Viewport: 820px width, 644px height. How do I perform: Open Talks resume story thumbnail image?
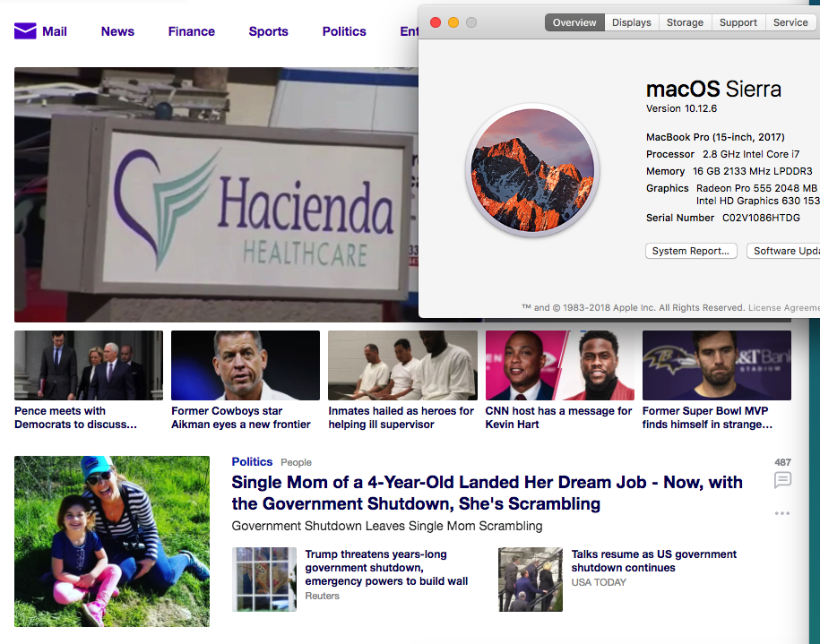[531, 580]
